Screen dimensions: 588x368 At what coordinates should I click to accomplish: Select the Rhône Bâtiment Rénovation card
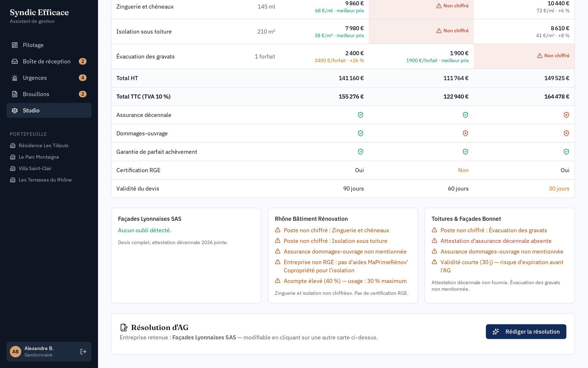click(343, 256)
